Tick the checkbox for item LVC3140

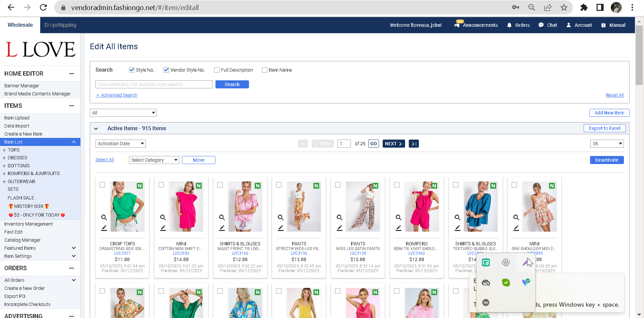click(x=220, y=185)
